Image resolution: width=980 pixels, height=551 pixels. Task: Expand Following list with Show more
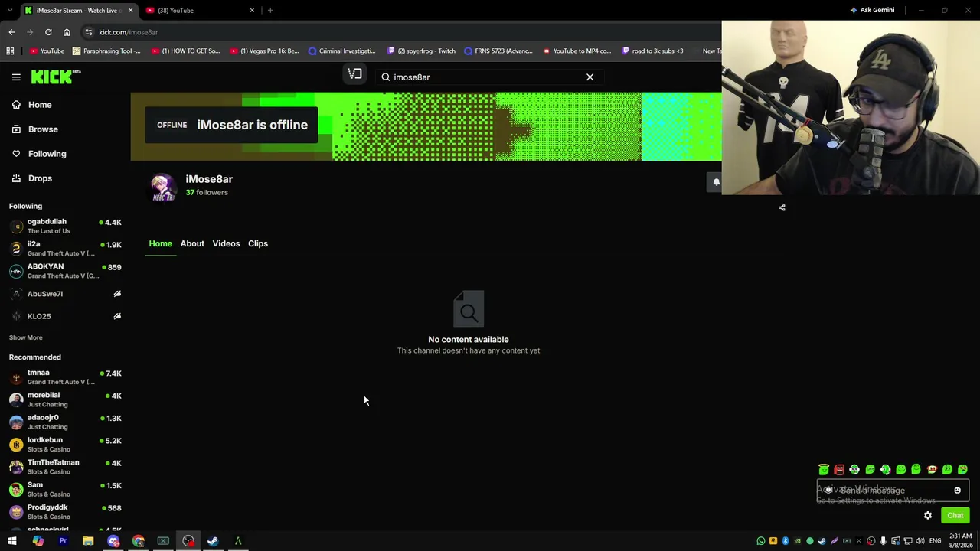[26, 337]
